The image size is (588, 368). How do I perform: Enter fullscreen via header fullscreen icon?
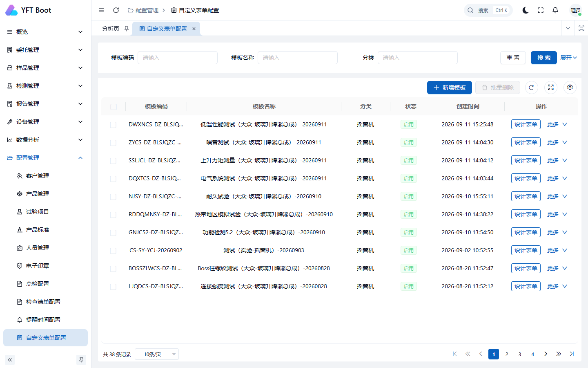pos(541,10)
